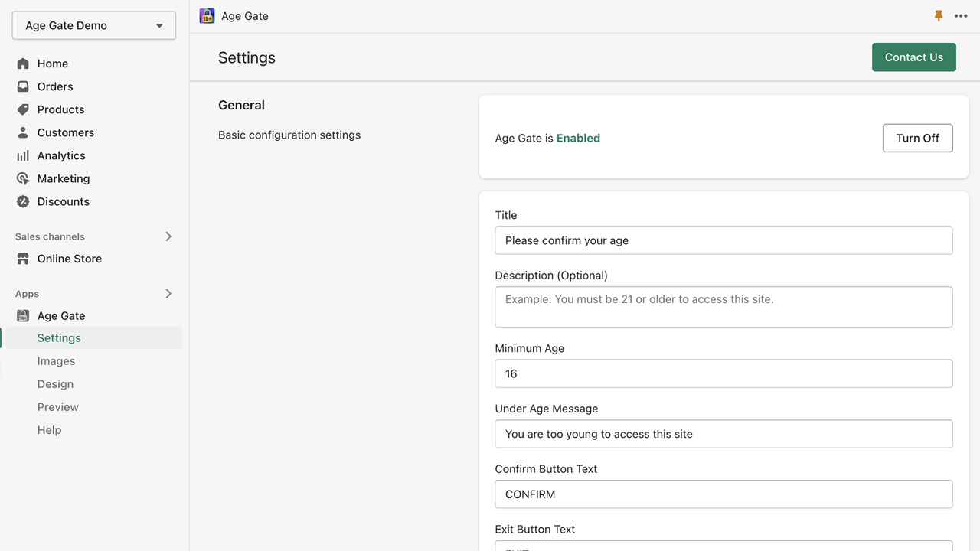
Task: Go to the Design submenu item
Action: [55, 384]
